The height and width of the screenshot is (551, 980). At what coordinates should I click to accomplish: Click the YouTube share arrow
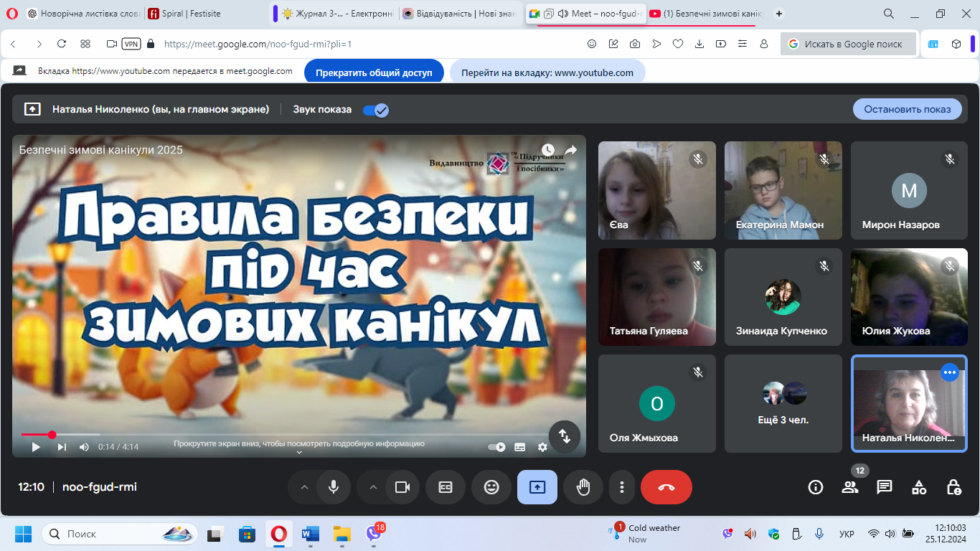tap(571, 150)
